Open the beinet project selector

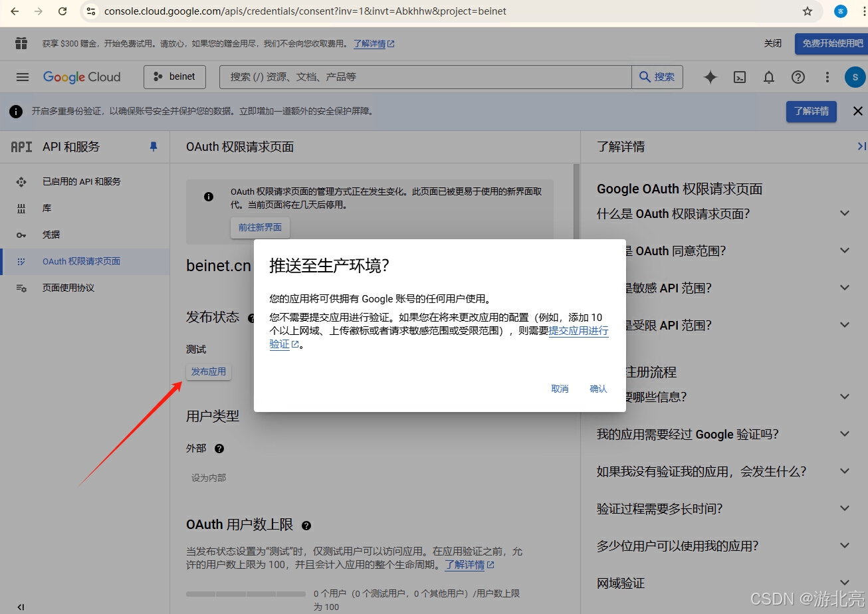(x=175, y=77)
